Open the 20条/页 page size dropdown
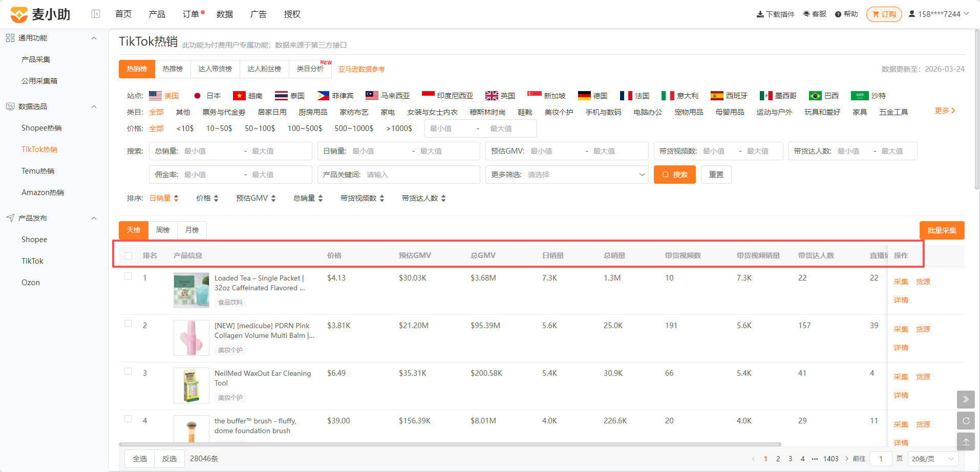Viewport: 980px width, 472px height. 933,459
